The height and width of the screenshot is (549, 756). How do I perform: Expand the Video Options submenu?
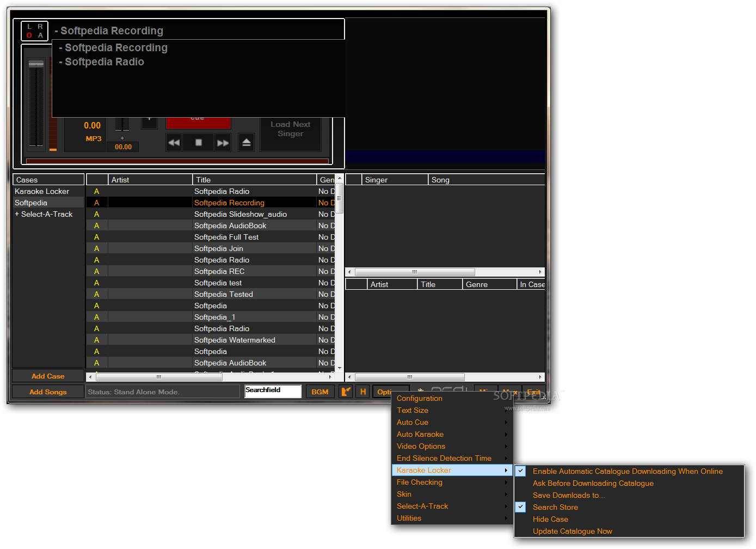coord(452,446)
